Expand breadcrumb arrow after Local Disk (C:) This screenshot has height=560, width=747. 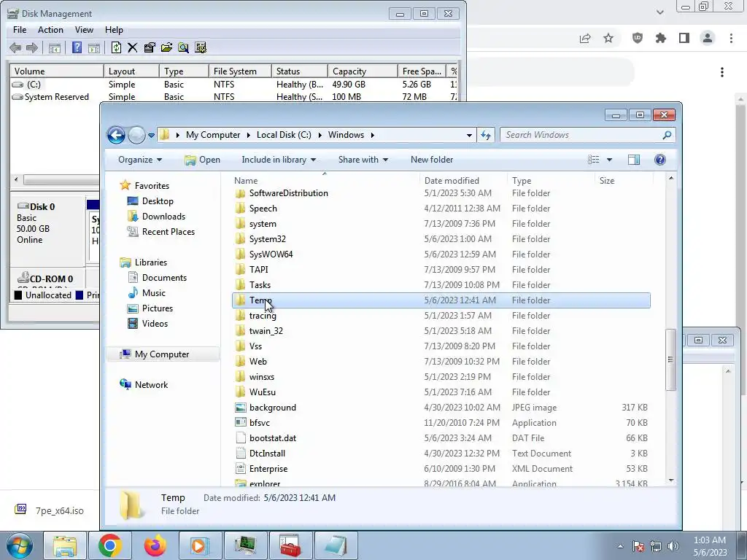click(320, 135)
